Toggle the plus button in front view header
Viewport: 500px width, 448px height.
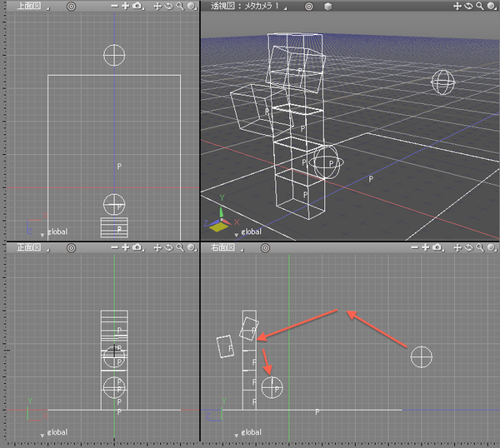click(x=125, y=247)
